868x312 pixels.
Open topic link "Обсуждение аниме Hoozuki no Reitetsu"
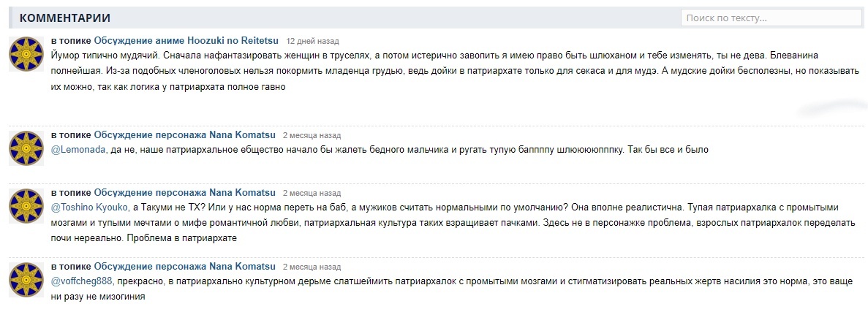(x=186, y=41)
